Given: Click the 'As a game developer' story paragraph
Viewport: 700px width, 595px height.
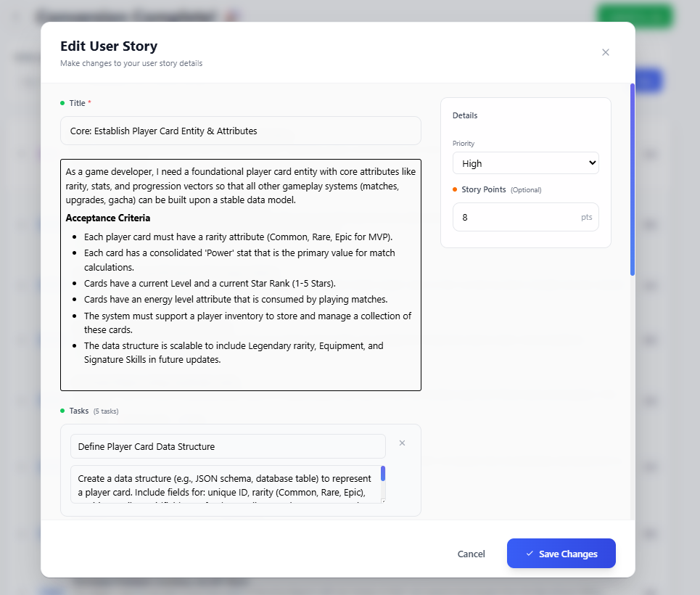Looking at the screenshot, I should point(239,186).
